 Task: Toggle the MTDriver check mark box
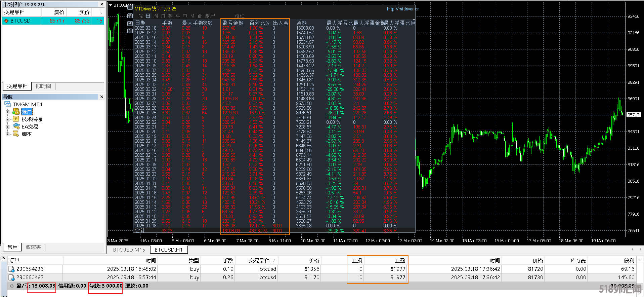[130, 23]
